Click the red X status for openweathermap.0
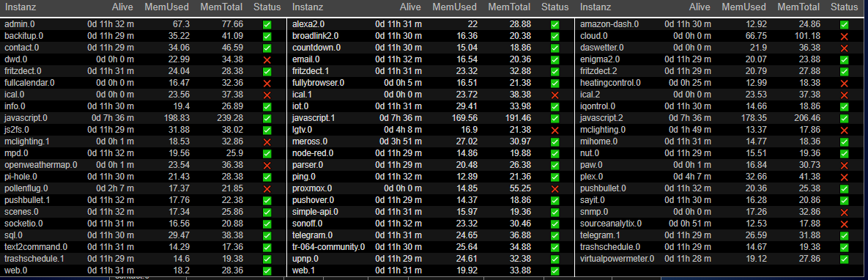 pyautogui.click(x=267, y=165)
